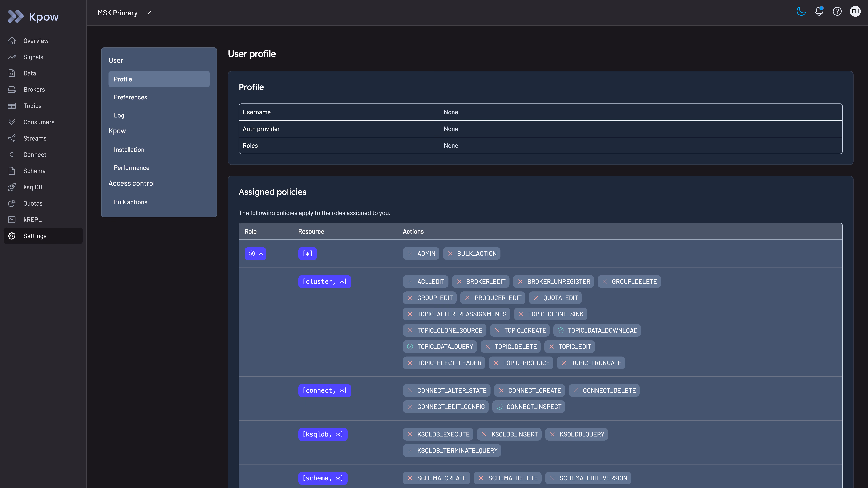Image resolution: width=868 pixels, height=488 pixels.
Task: Click the TOPIC_ALTER_REASSIGNMENTS chip
Action: tap(457, 314)
